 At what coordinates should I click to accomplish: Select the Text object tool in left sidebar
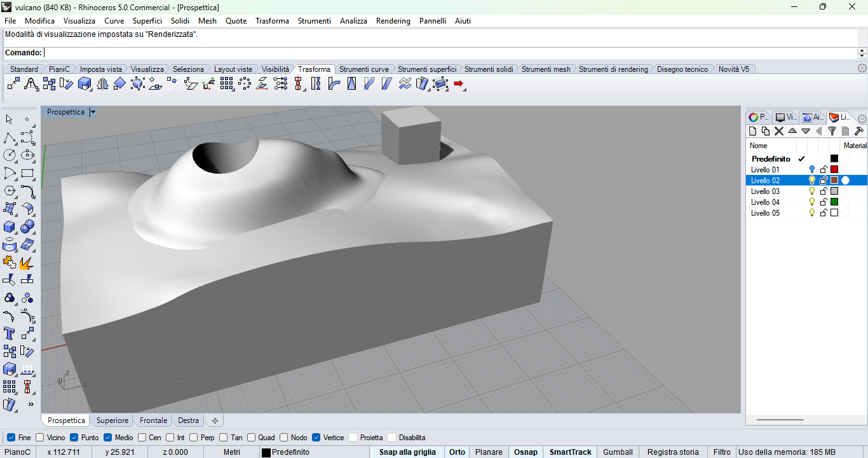click(x=10, y=333)
